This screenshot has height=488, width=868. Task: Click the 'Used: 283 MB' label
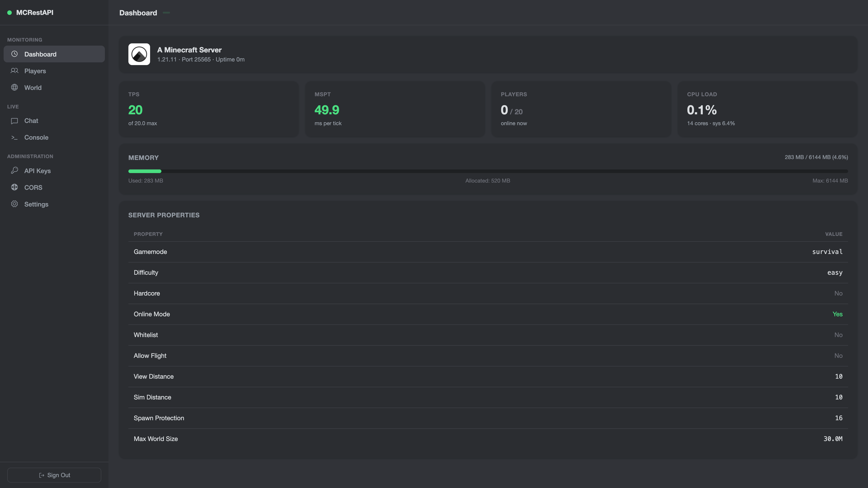pyautogui.click(x=146, y=181)
